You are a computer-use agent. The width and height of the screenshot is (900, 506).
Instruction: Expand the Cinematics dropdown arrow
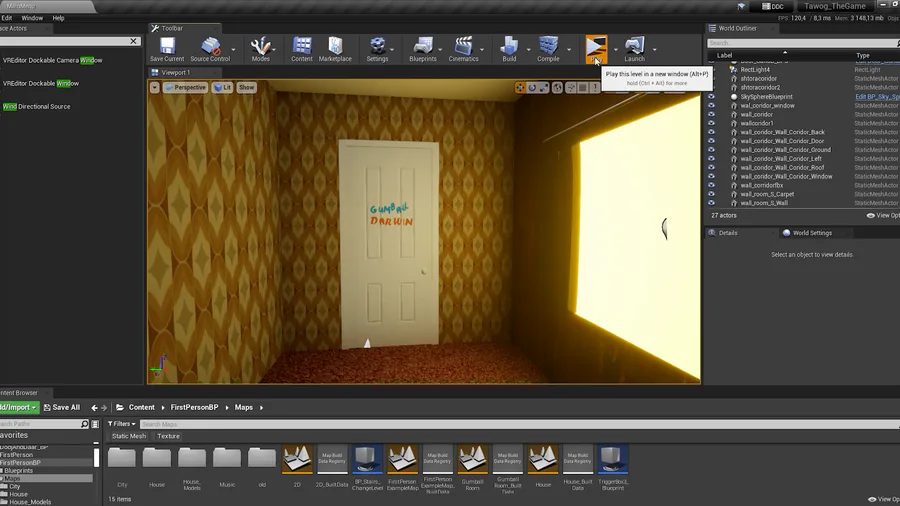pos(482,49)
